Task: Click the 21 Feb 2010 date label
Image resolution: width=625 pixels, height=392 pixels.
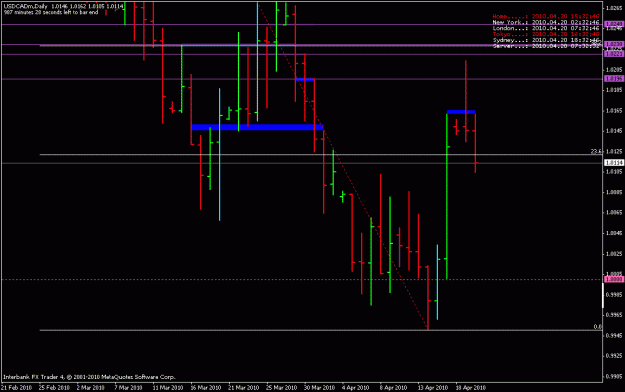Action: [17, 388]
